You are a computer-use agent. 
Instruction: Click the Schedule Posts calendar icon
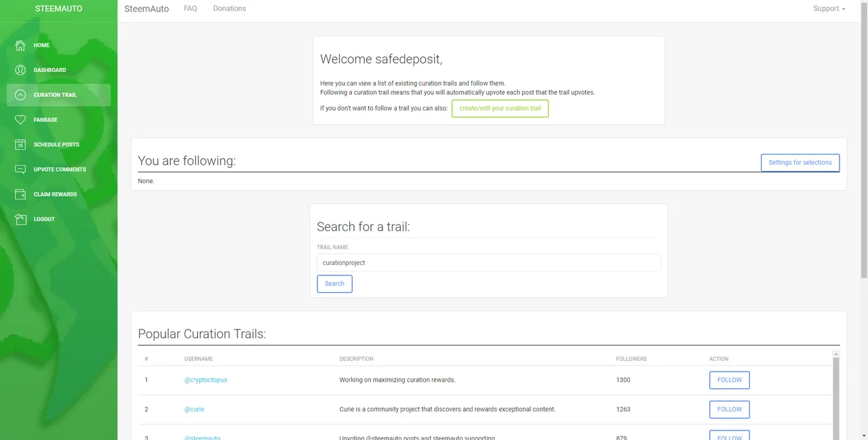point(20,144)
